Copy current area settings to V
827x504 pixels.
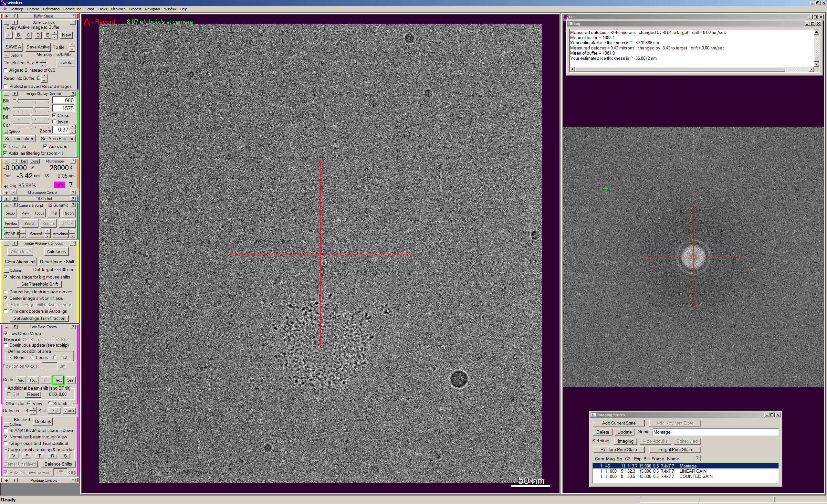point(14,456)
